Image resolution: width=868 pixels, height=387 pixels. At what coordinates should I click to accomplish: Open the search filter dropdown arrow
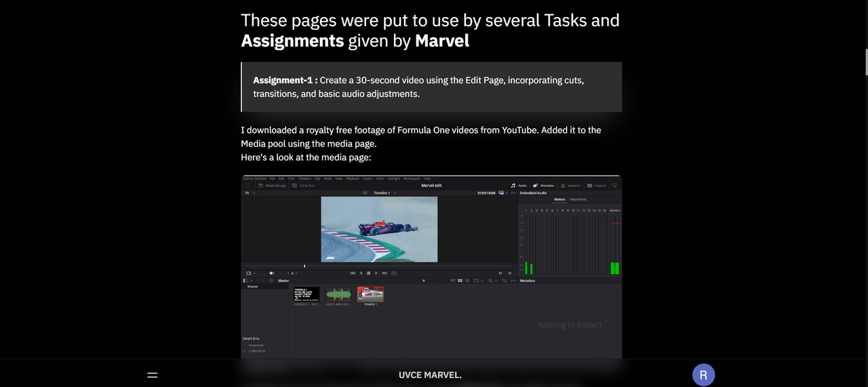pos(496,281)
